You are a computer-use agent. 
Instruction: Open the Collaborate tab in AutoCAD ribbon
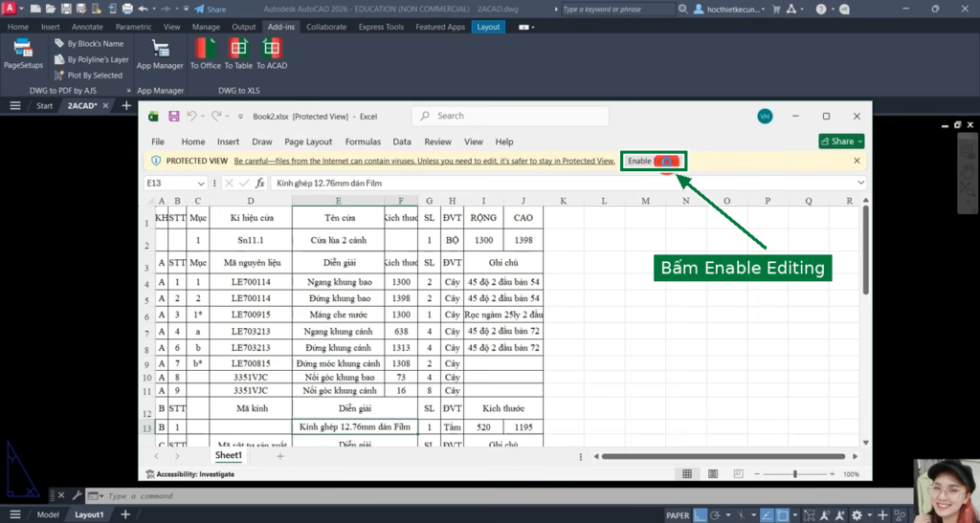click(326, 27)
